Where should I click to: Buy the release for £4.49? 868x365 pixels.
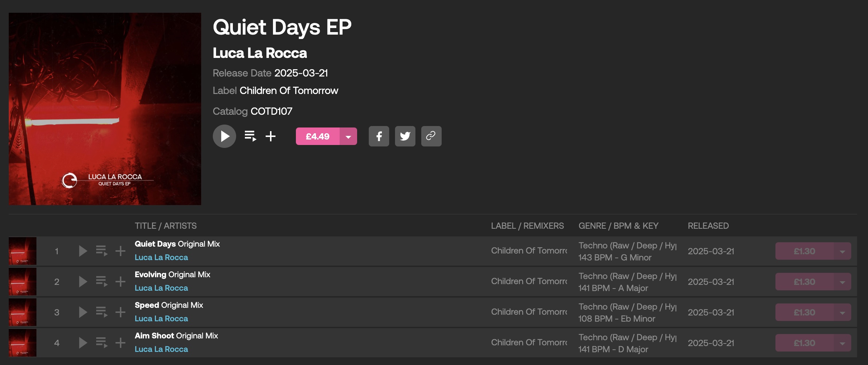[x=318, y=136]
